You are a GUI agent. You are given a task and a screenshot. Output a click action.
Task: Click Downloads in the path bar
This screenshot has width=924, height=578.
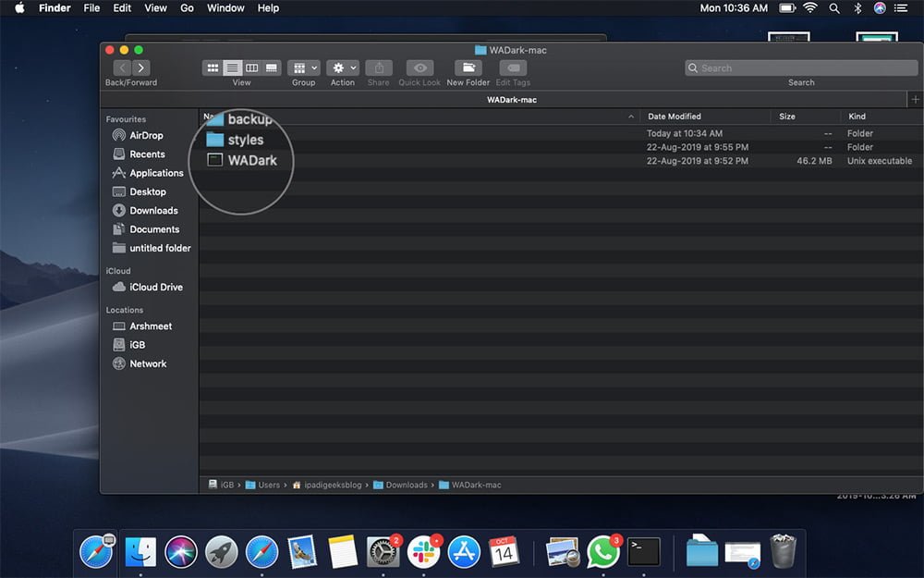[401, 485]
